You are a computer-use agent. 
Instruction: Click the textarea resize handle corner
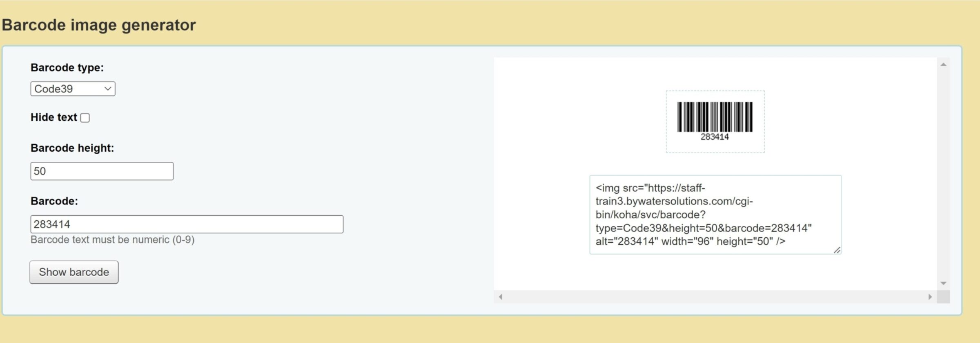(837, 250)
